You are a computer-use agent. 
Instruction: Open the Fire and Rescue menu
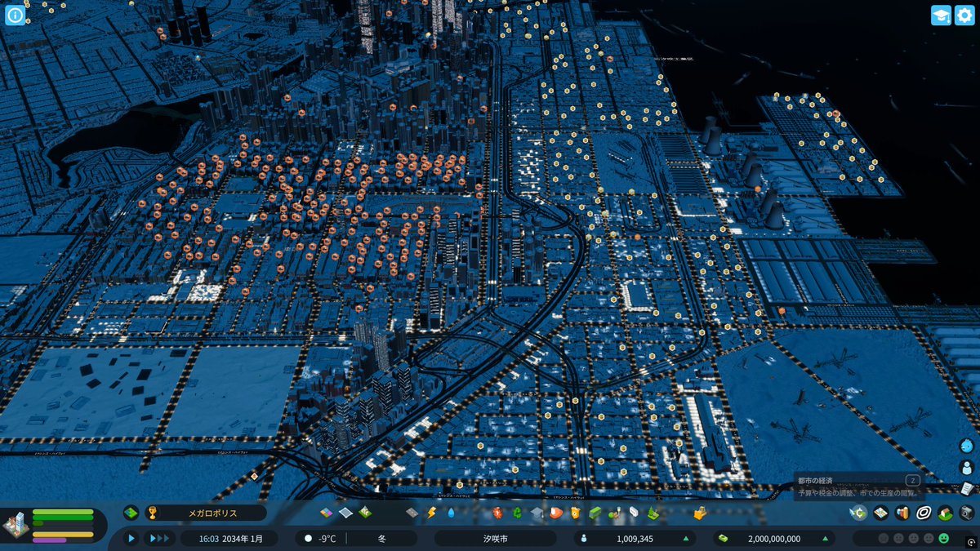556,513
